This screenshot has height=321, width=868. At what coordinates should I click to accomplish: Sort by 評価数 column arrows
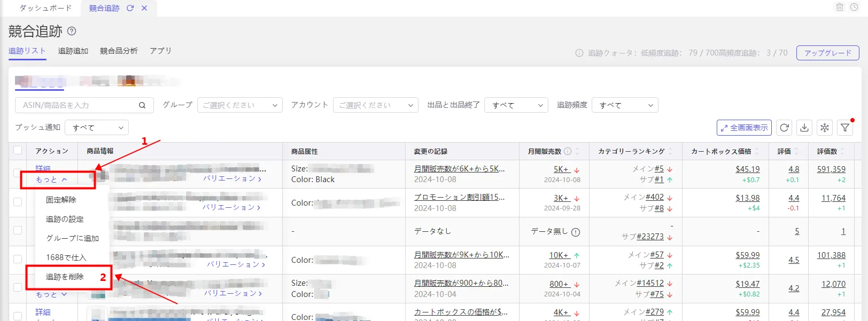(842, 151)
